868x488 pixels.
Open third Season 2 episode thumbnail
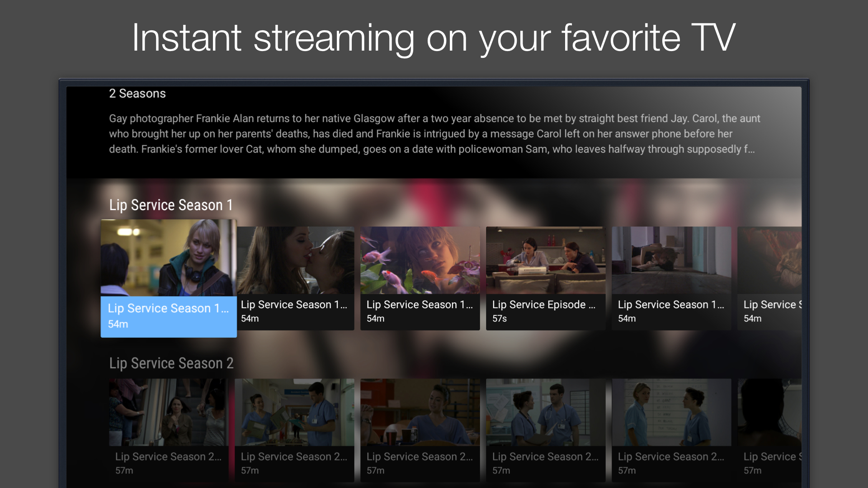(x=420, y=413)
